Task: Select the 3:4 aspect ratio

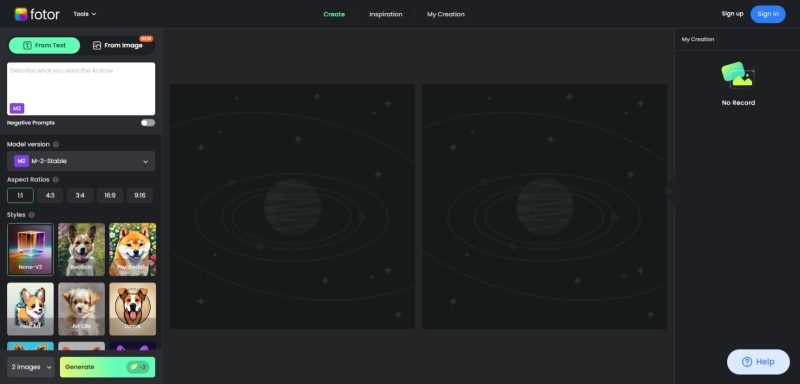Action: click(x=80, y=195)
